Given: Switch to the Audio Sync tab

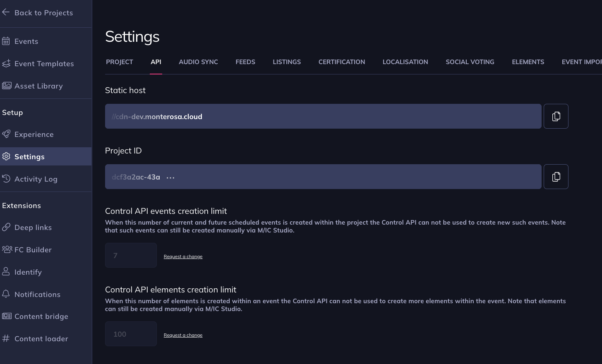Looking at the screenshot, I should point(198,62).
